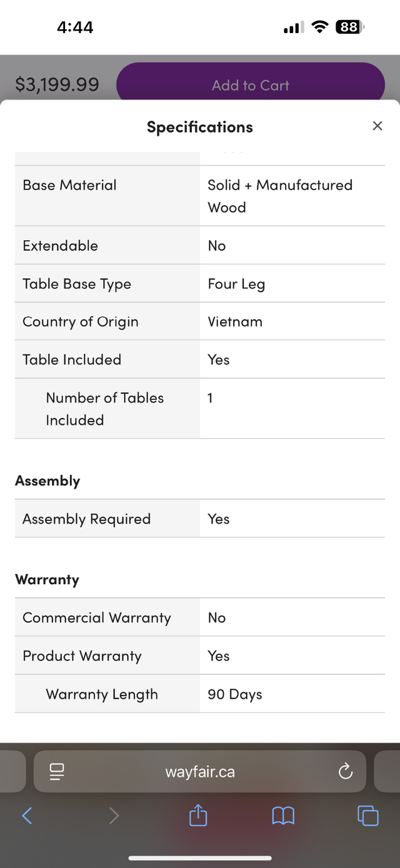
Task: Tap the Safari back arrow
Action: pos(27,815)
